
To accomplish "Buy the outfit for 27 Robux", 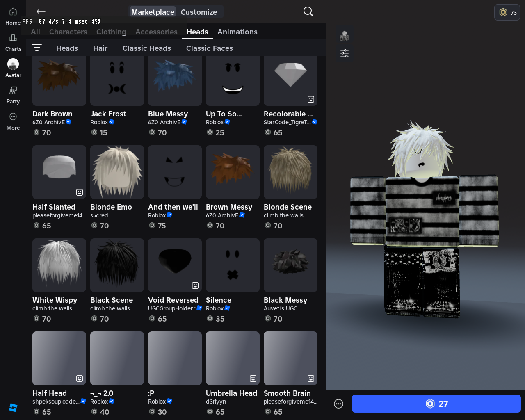I will pyautogui.click(x=436, y=404).
